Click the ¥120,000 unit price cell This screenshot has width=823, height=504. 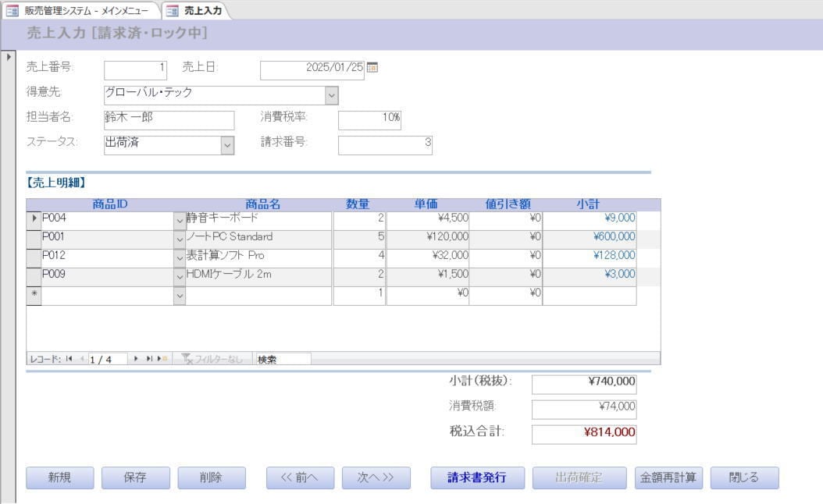tap(428, 240)
